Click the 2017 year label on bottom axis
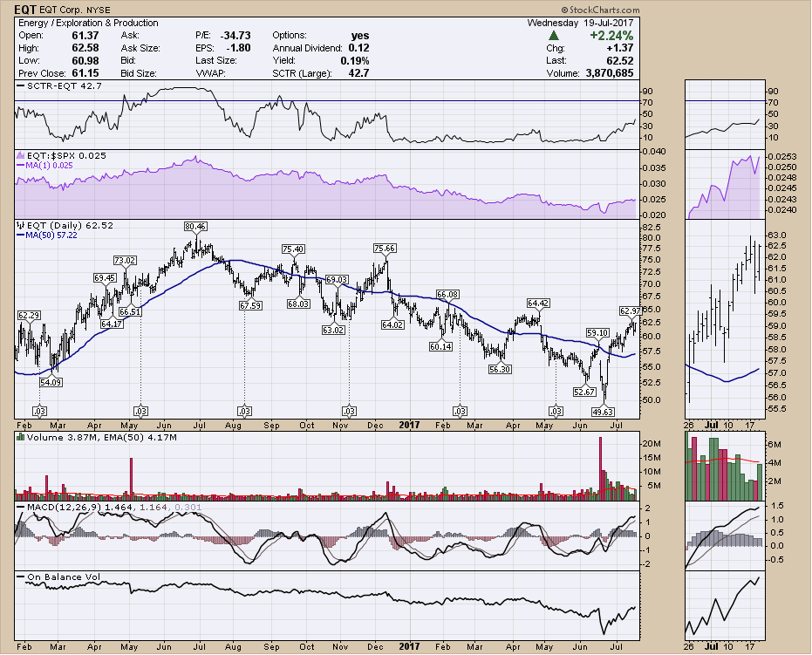812x655 pixels. [x=409, y=647]
